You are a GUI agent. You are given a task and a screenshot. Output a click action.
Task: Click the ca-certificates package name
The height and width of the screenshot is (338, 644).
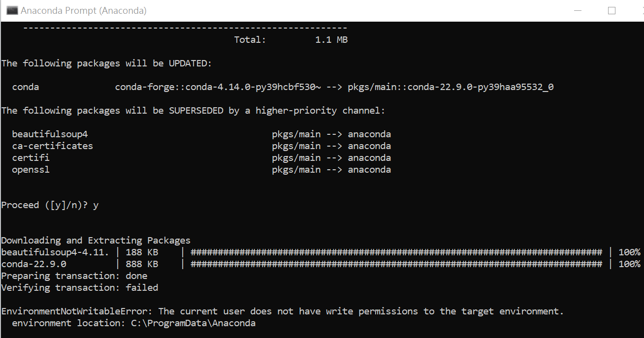click(53, 146)
